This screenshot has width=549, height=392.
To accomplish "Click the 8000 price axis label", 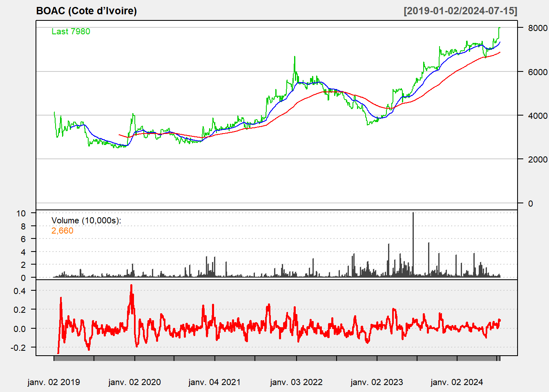I will tap(538, 28).
